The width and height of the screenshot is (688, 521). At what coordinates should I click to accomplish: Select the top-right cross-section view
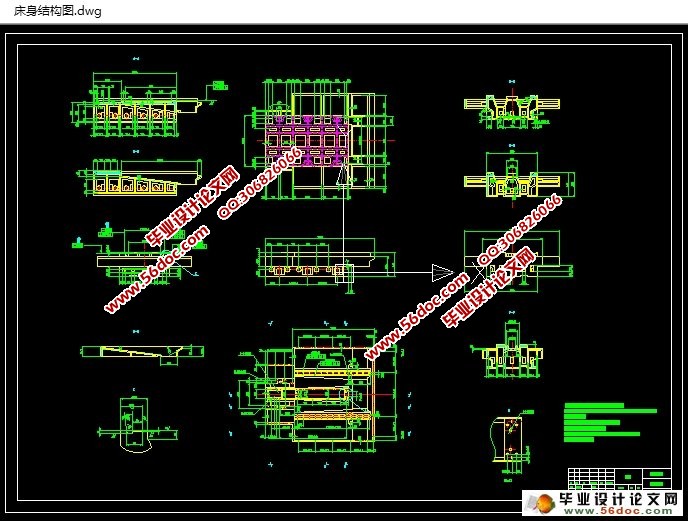[512, 111]
